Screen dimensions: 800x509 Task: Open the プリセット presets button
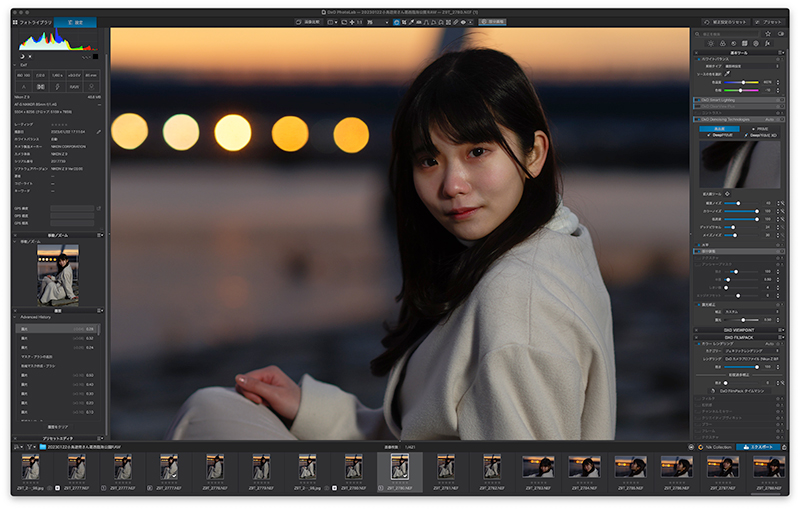[x=768, y=22]
